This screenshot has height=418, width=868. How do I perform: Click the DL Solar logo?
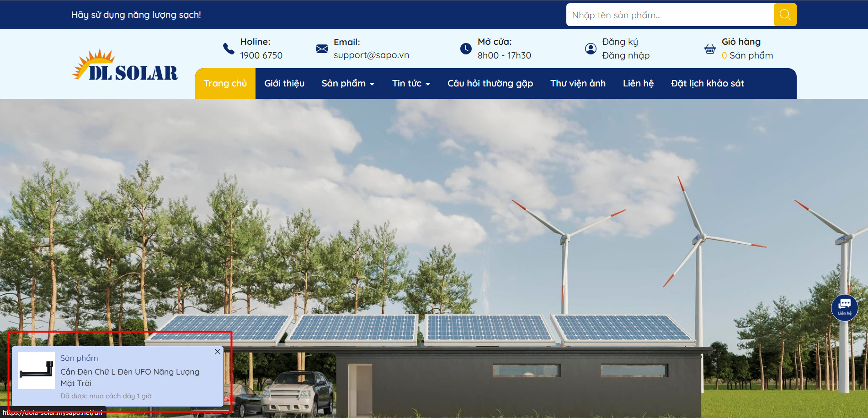pyautogui.click(x=125, y=66)
